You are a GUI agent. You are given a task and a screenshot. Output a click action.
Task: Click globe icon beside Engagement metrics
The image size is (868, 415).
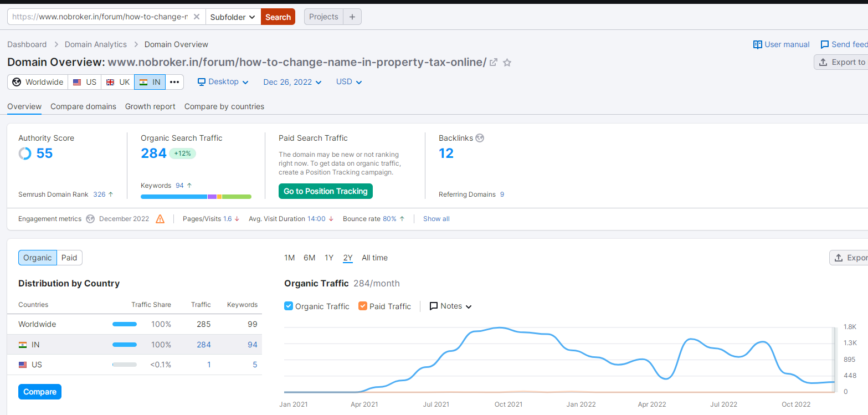click(x=90, y=219)
